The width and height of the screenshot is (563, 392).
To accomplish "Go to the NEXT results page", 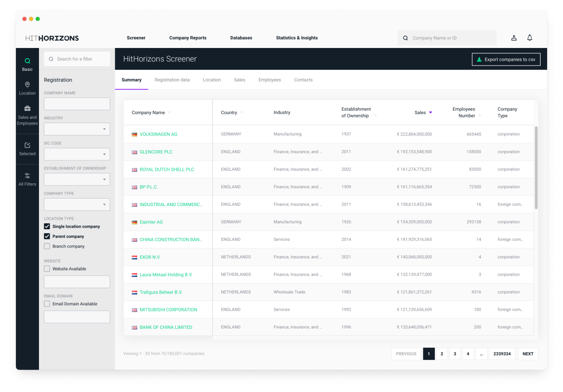I will [x=528, y=354].
